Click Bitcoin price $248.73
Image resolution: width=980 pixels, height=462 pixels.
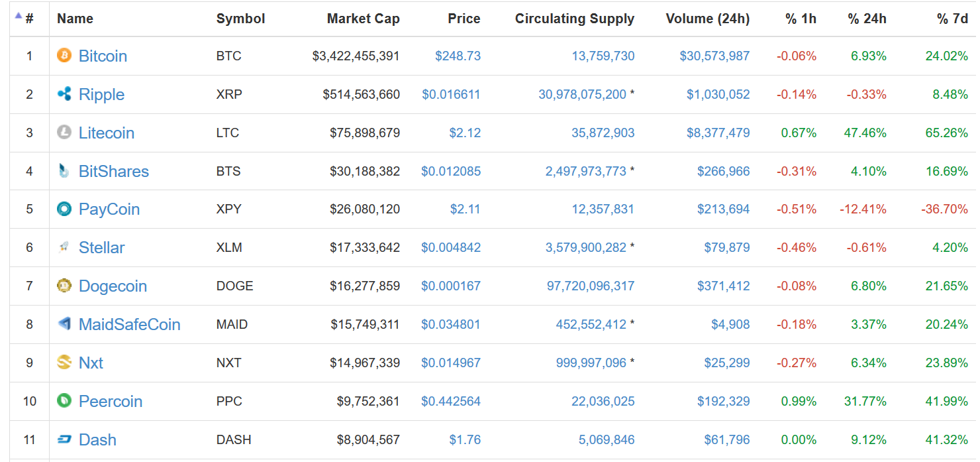pos(458,56)
